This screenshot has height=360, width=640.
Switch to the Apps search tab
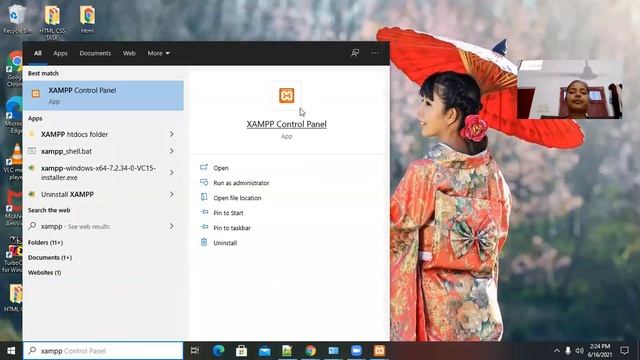[60, 53]
